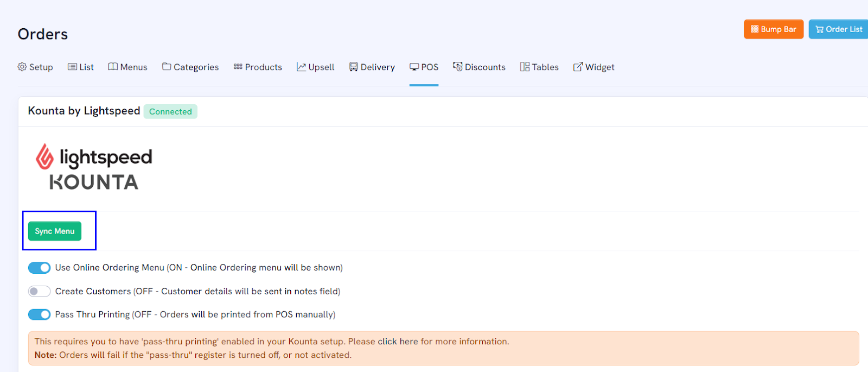The width and height of the screenshot is (868, 372).
Task: Click the 'Note: Orders will fail' warning line
Action: (193, 355)
